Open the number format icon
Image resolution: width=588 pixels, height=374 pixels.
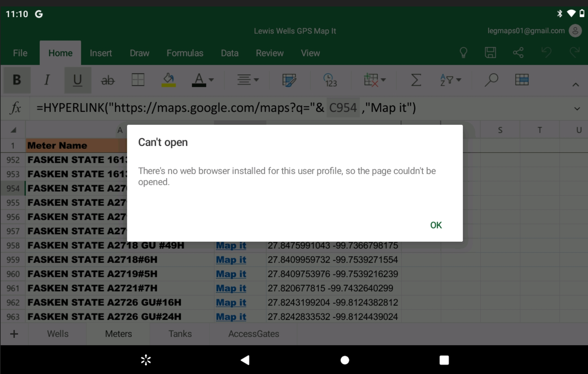click(330, 80)
